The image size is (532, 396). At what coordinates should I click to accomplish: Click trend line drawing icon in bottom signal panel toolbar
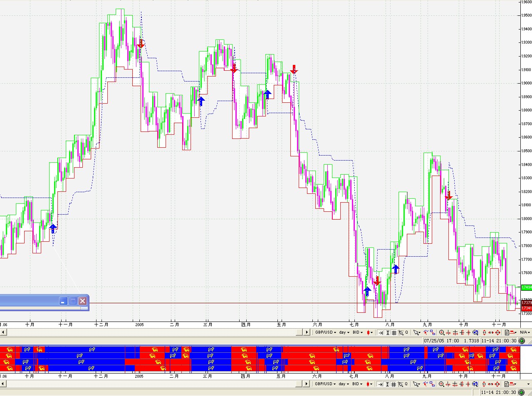426,384
